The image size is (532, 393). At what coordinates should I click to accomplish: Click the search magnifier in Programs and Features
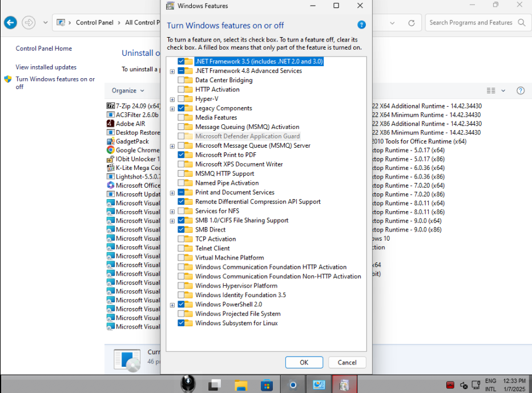coord(522,23)
